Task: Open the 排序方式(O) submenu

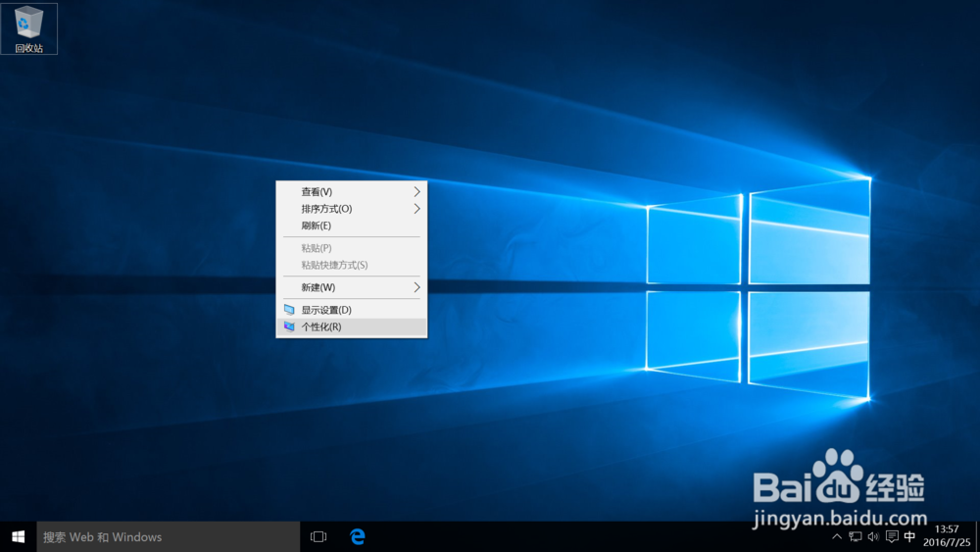Action: click(352, 209)
